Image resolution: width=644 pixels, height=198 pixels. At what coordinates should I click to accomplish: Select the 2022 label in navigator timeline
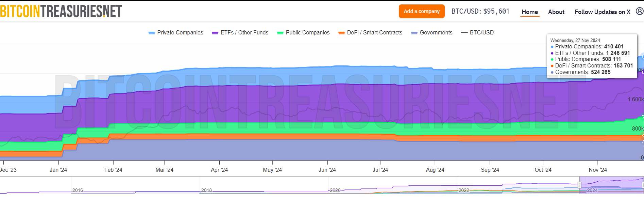tap(463, 190)
